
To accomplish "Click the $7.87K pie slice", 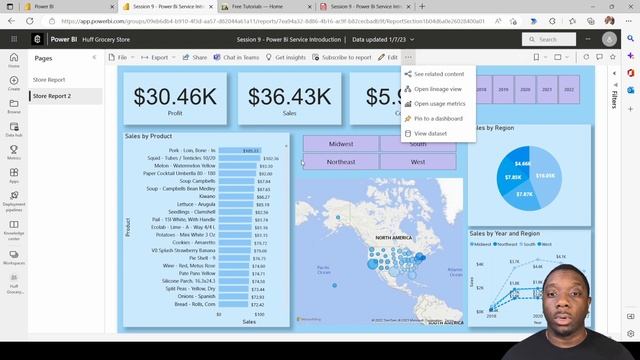I will click(524, 195).
